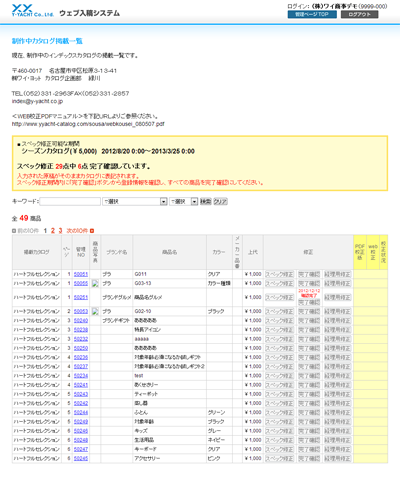400x479 pixels.
Task: Open the wide 選択 dropdown next to keyword
Action: pyautogui.click(x=135, y=201)
